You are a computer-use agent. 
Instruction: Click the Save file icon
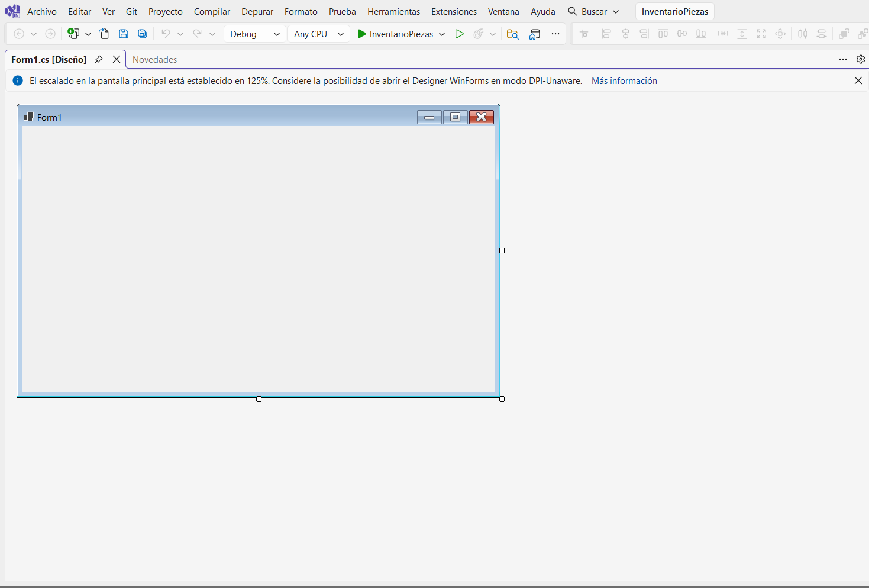(x=124, y=34)
